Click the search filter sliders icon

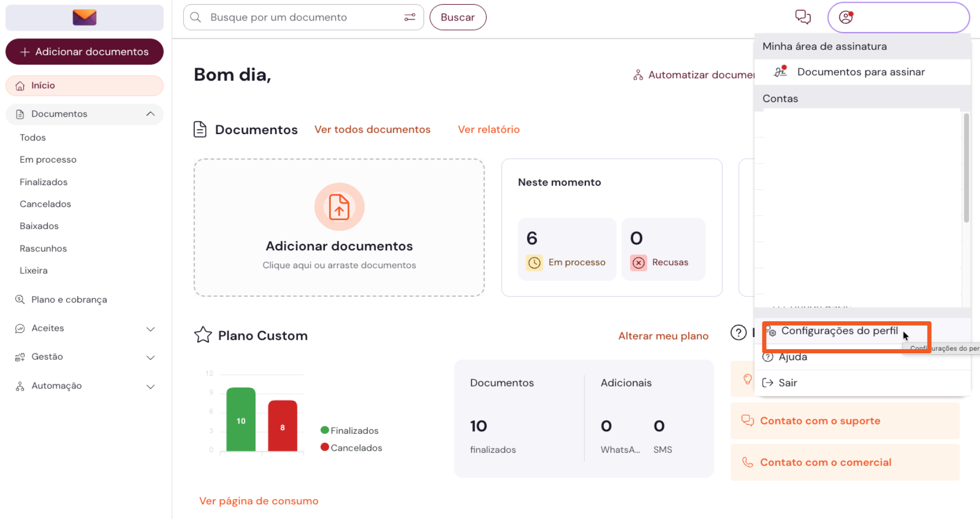click(409, 17)
